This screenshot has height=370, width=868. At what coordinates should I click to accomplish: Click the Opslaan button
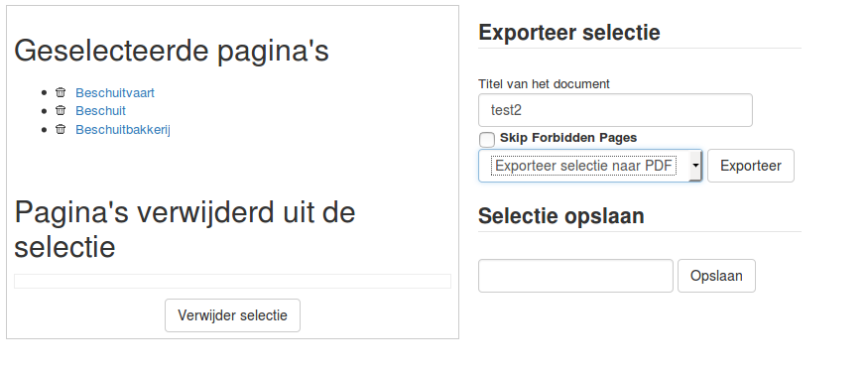coord(716,276)
